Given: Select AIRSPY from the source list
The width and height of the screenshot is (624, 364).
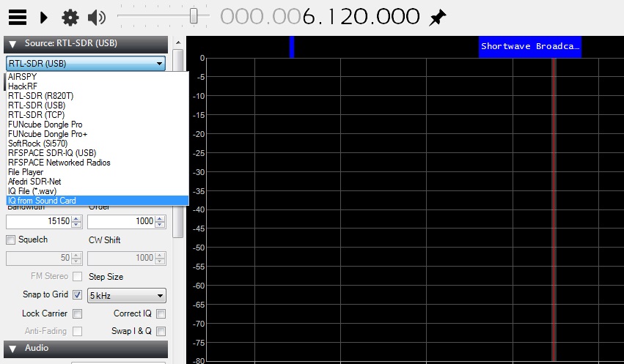Looking at the screenshot, I should point(98,77).
